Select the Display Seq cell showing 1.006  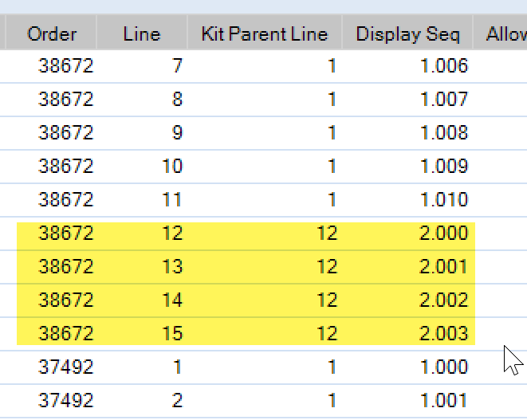[444, 66]
